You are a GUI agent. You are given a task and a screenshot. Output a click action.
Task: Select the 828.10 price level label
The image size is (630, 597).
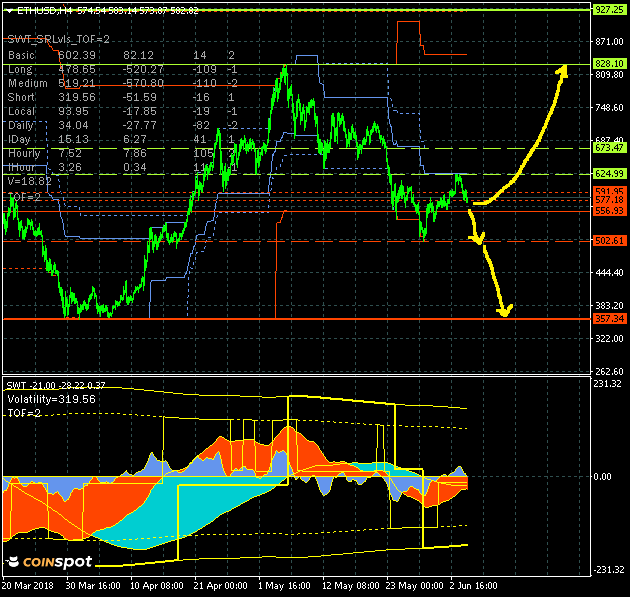609,63
